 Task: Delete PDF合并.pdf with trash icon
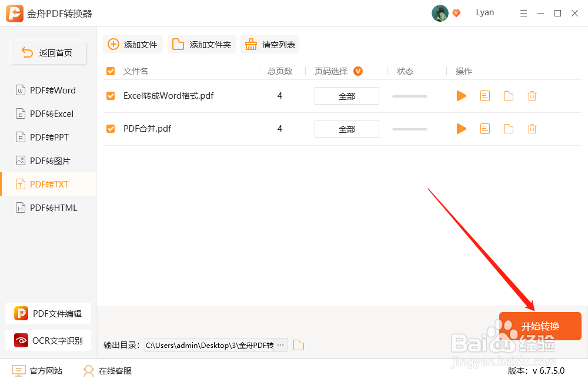pos(532,129)
